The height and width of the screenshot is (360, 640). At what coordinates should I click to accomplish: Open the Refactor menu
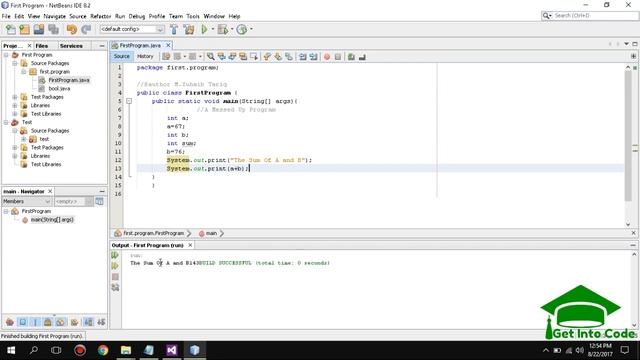(100, 16)
